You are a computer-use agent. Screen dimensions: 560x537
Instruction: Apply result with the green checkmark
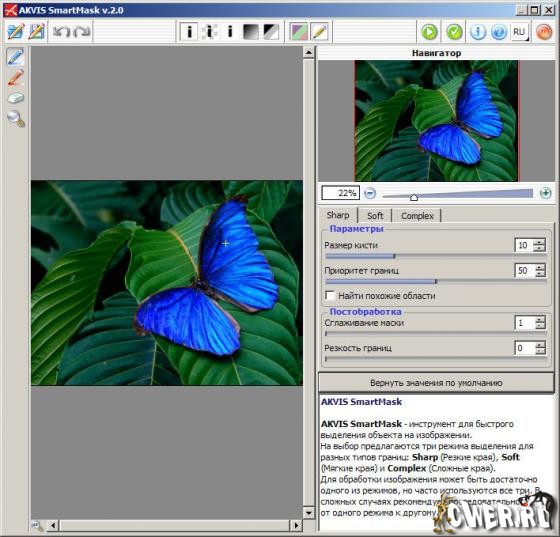pos(454,32)
